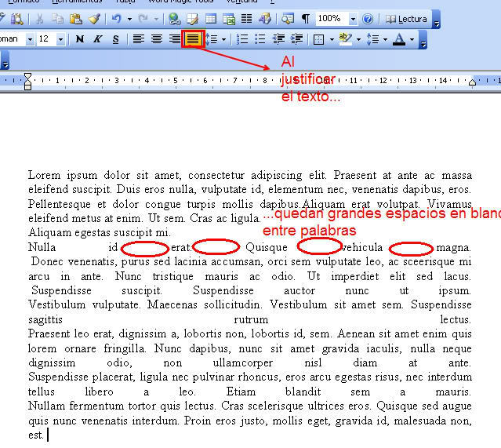The height and width of the screenshot is (448, 501).
Task: Open the zoom percentage dropdown
Action: pos(353,18)
